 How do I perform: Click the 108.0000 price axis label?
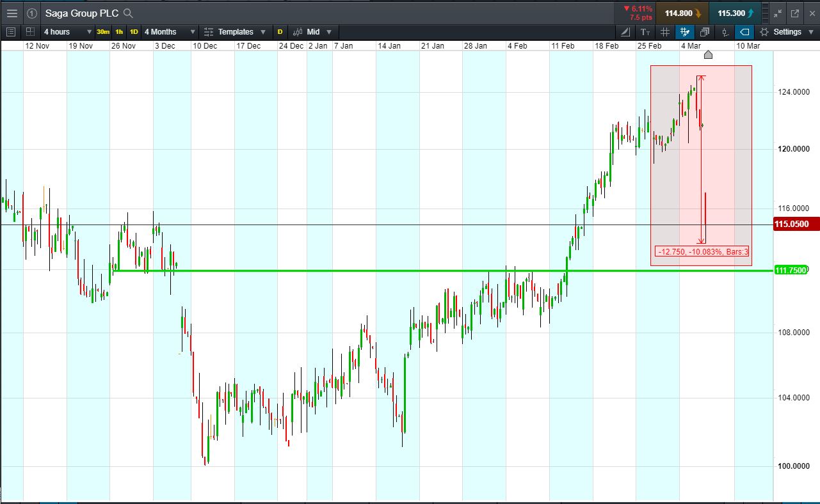pyautogui.click(x=793, y=333)
